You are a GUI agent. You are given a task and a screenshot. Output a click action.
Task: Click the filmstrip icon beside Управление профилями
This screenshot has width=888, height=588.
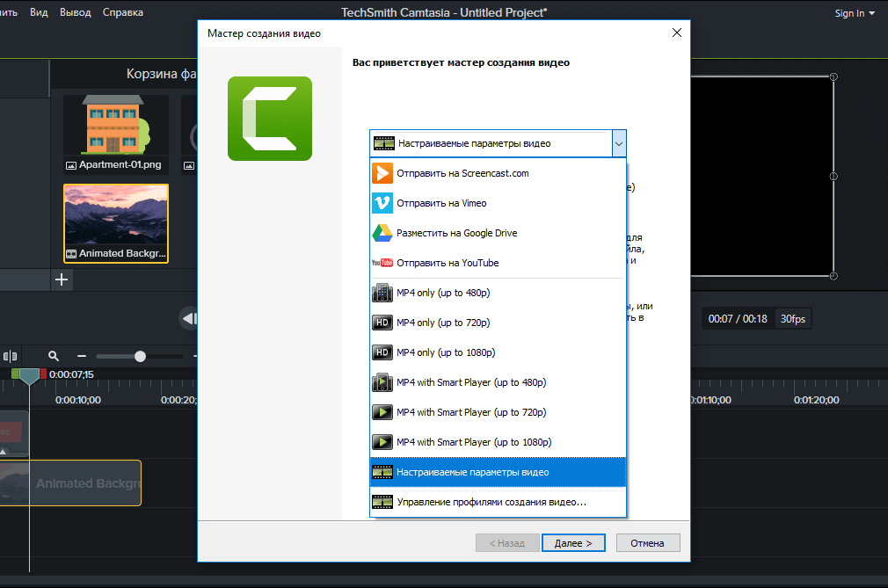(x=382, y=502)
